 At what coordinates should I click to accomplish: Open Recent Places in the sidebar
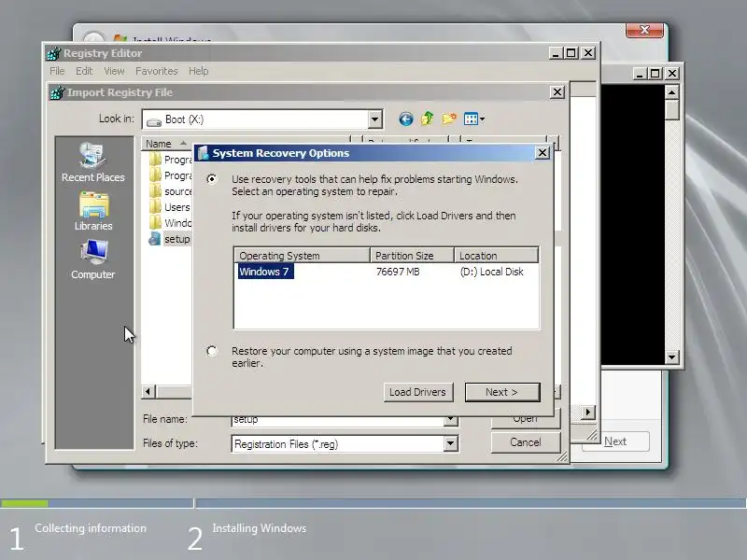[92, 162]
